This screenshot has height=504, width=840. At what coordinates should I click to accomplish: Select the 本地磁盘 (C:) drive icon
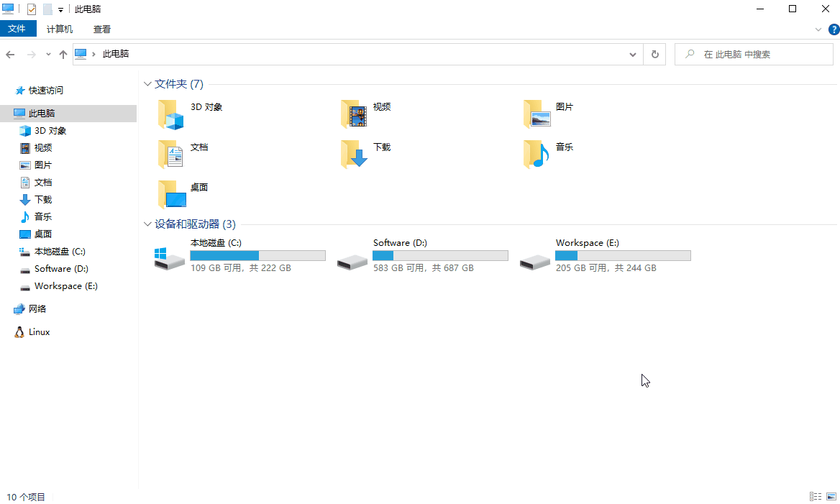[170, 257]
